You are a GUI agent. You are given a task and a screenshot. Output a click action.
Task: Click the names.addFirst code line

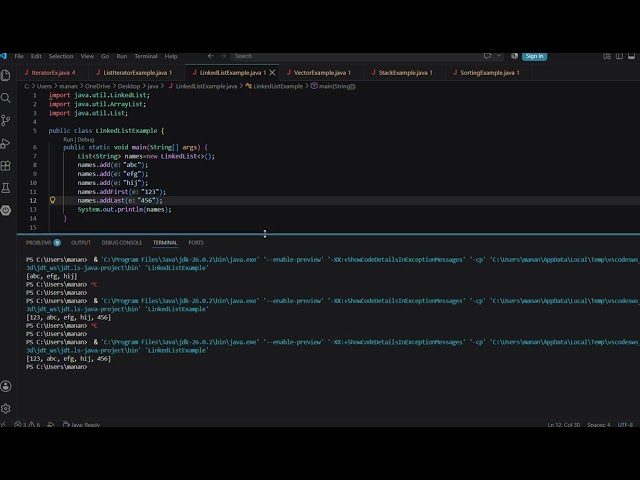(122, 191)
